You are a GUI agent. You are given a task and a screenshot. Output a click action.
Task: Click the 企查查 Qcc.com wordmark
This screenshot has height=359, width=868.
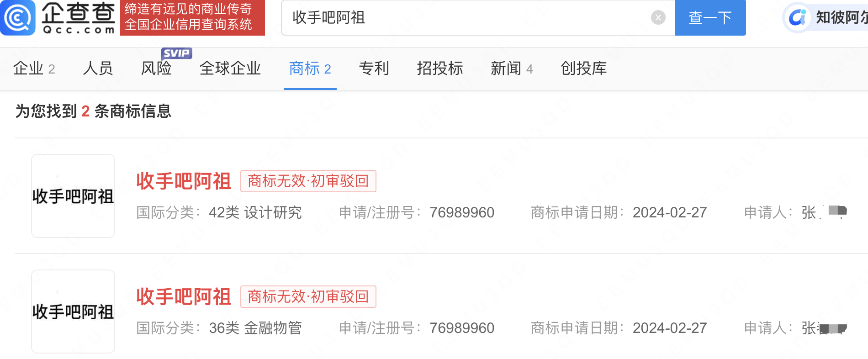(78, 18)
